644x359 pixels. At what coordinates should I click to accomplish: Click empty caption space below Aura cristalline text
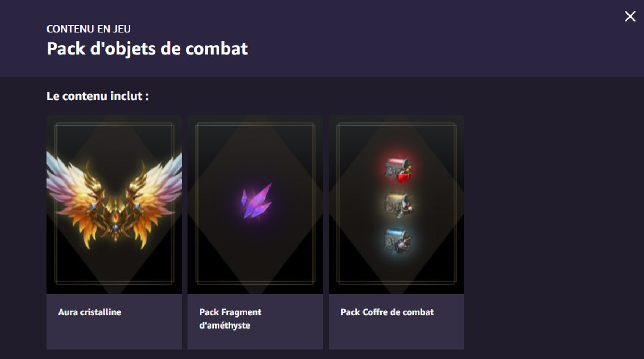point(114,335)
